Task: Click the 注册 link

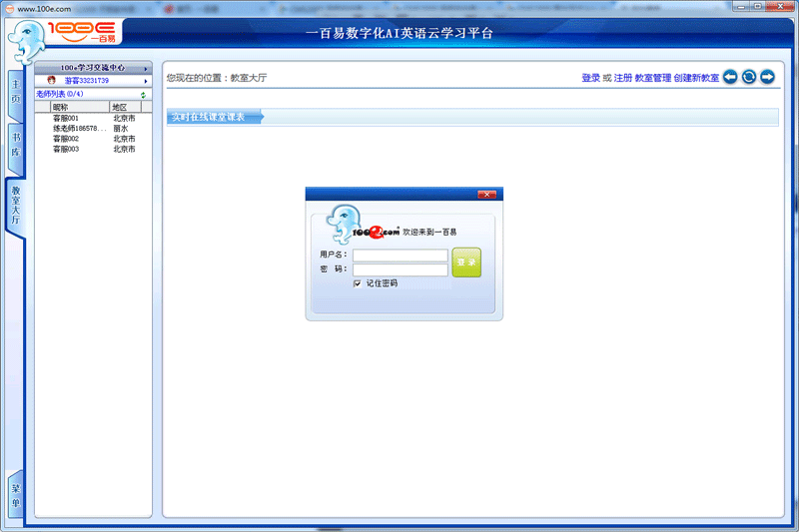Action: pyautogui.click(x=622, y=78)
